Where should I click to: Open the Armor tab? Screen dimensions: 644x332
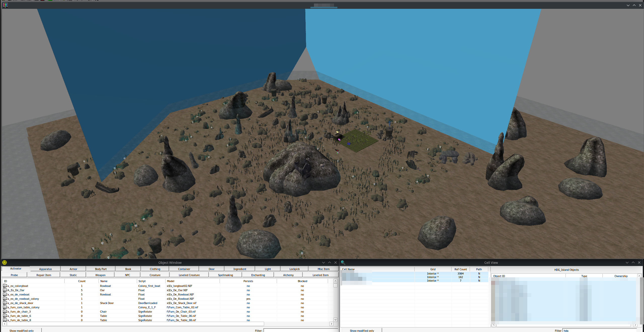pos(73,269)
